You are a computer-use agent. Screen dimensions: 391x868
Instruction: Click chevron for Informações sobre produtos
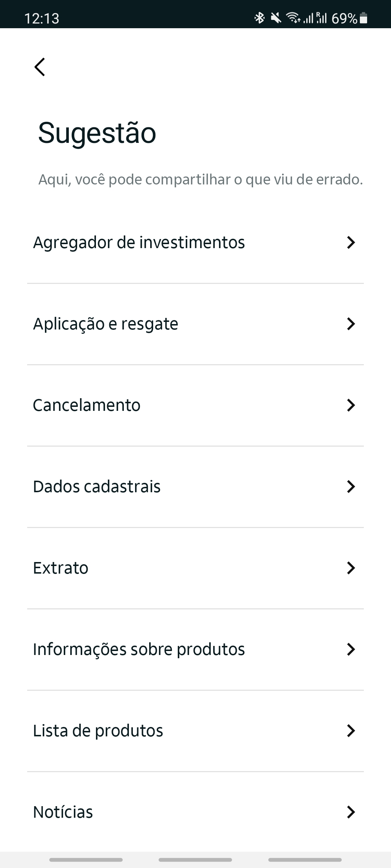(x=350, y=649)
